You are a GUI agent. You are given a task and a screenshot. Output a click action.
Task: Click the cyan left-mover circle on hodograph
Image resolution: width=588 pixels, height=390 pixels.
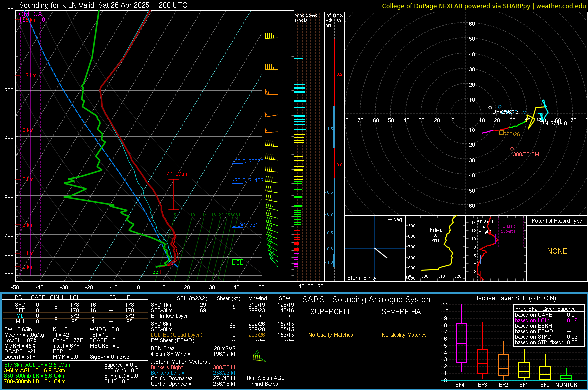(499, 107)
